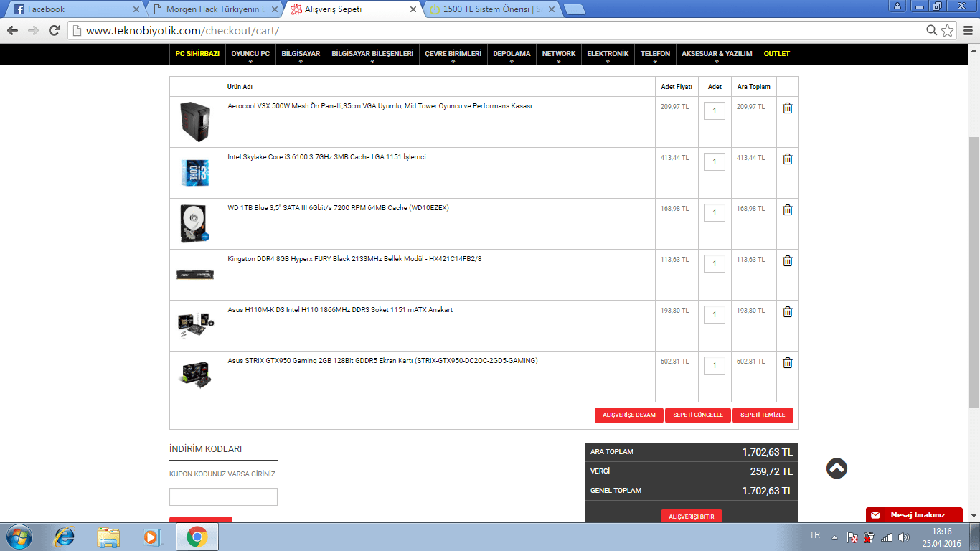
Task: Expand the ELEKTRONİK menu
Action: (608, 55)
